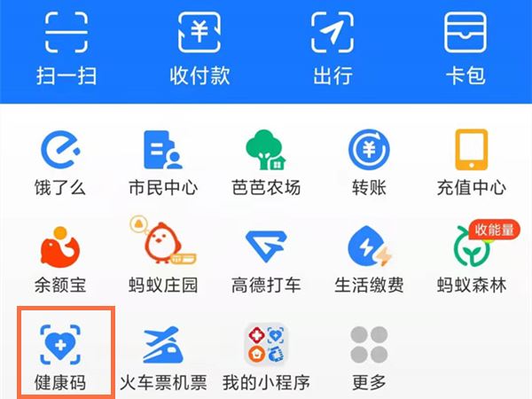Tap the 健康码 text label

pos(60,383)
